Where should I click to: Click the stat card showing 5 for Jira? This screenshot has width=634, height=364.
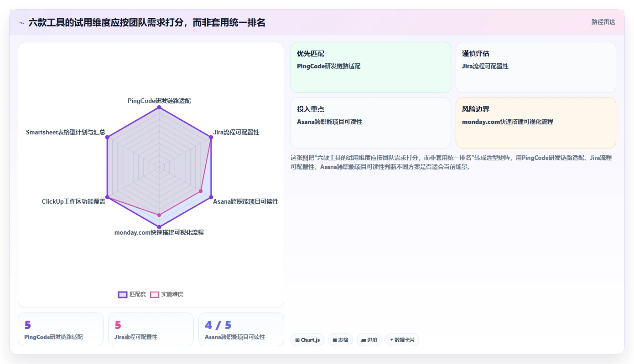coord(151,329)
